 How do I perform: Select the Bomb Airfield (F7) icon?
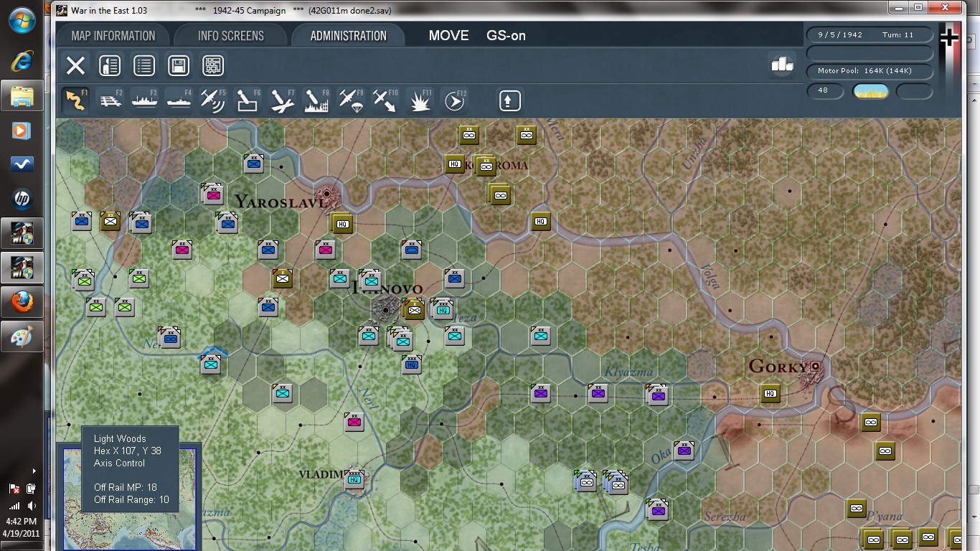282,100
